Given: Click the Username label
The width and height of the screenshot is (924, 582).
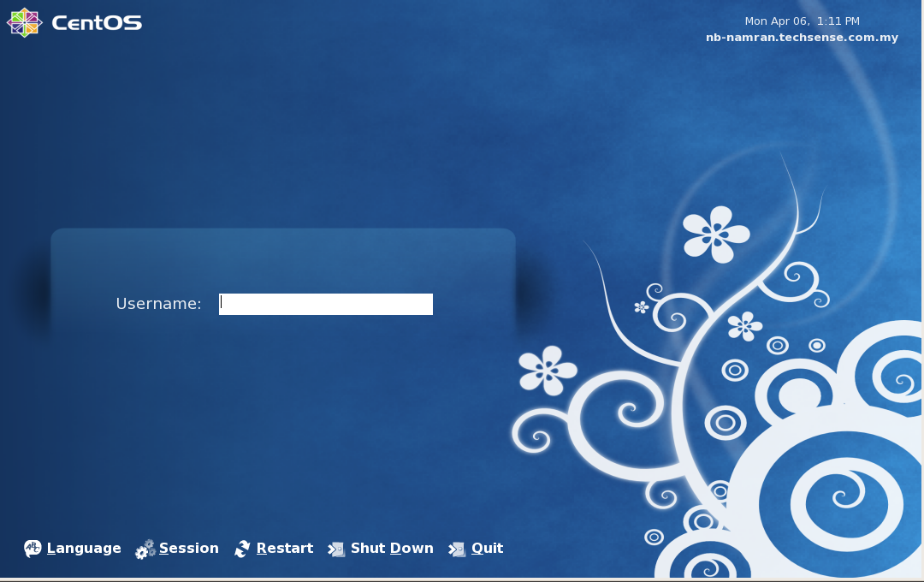Looking at the screenshot, I should point(158,304).
